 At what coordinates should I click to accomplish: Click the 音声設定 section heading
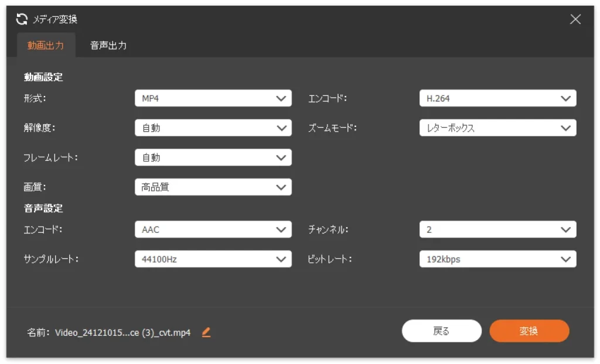(43, 208)
